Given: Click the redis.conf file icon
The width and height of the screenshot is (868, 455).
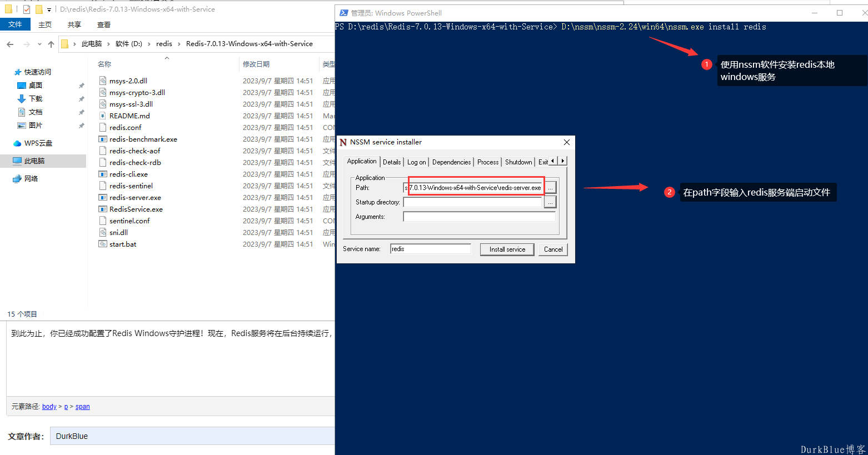Looking at the screenshot, I should coord(103,127).
